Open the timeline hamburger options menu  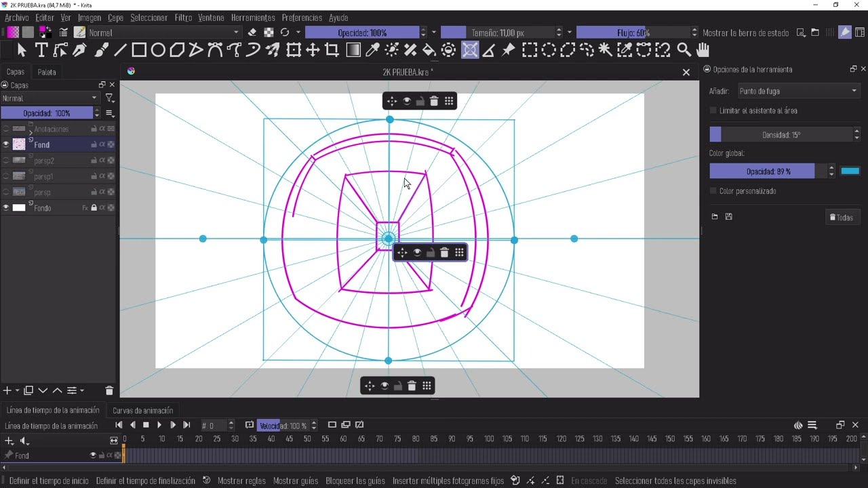(812, 426)
